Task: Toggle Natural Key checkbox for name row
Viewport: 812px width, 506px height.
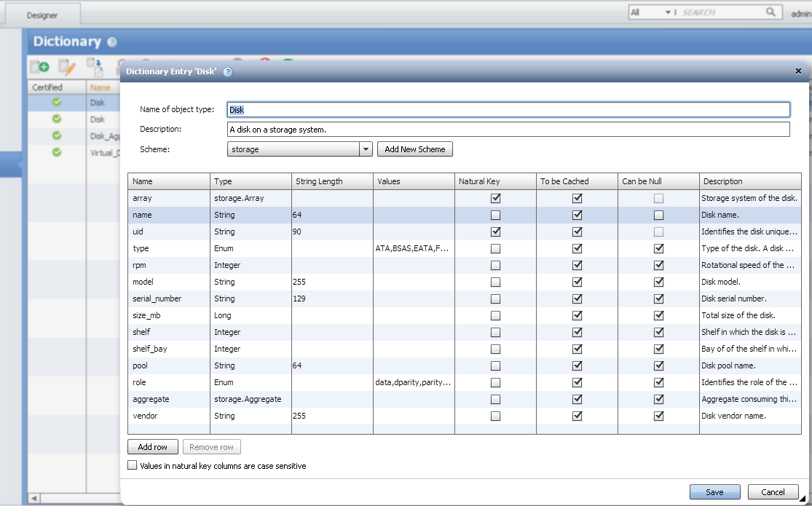Action: pyautogui.click(x=495, y=216)
